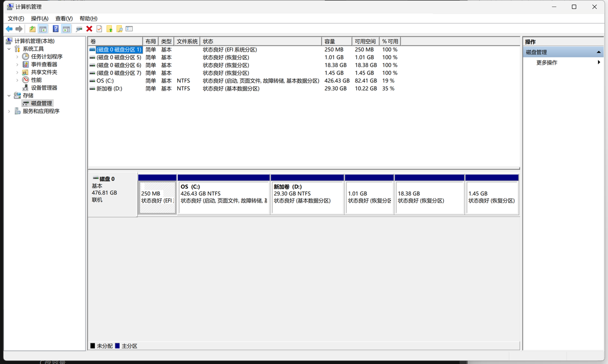The image size is (608, 364).
Task: Select the 1.01 GB recovery partition block
Action: click(369, 195)
